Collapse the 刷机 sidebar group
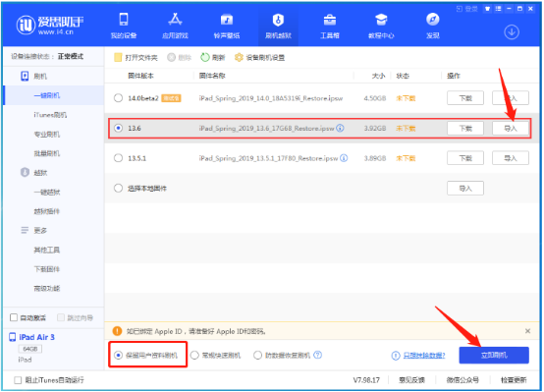The image size is (544, 392). point(34,77)
